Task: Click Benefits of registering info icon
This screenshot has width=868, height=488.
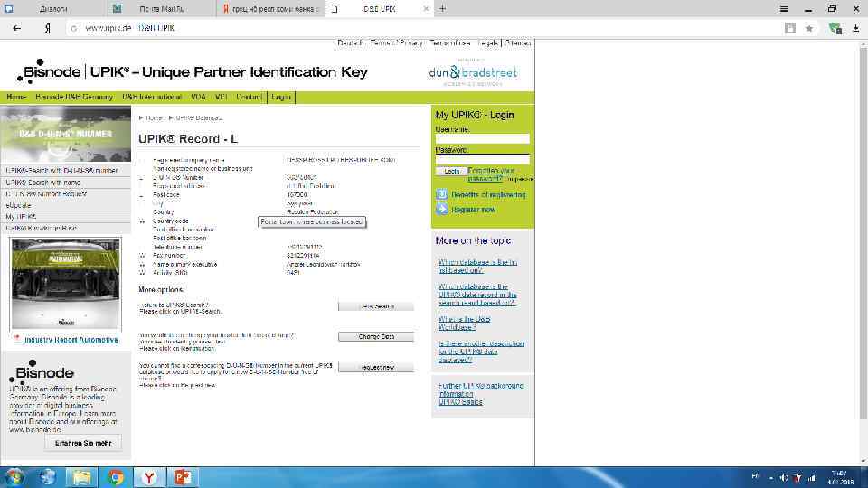Action: tap(442, 195)
